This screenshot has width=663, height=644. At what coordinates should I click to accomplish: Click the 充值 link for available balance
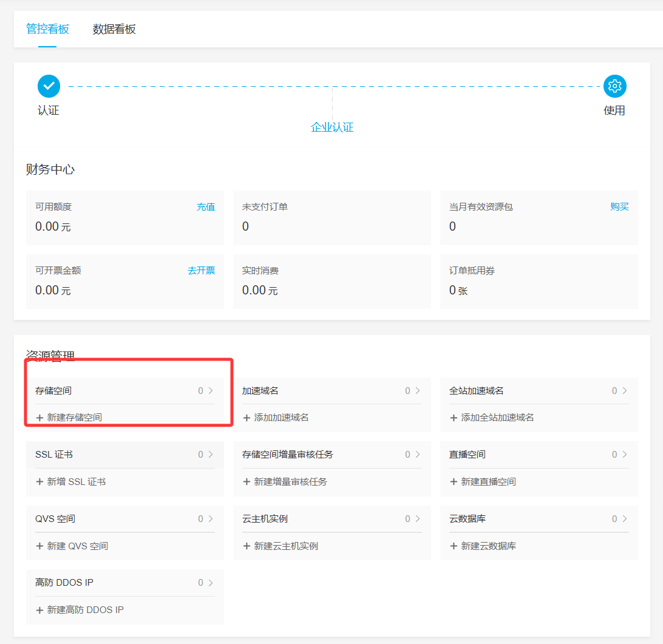(205, 207)
